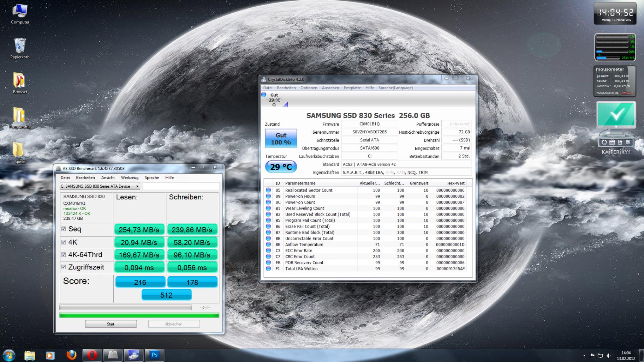
Task: Open the Sprache menu in AS SSD Benchmark
Action: point(152,177)
